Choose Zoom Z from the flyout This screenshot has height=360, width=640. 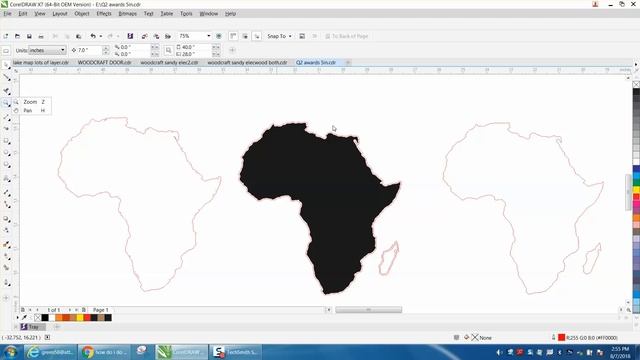32,102
